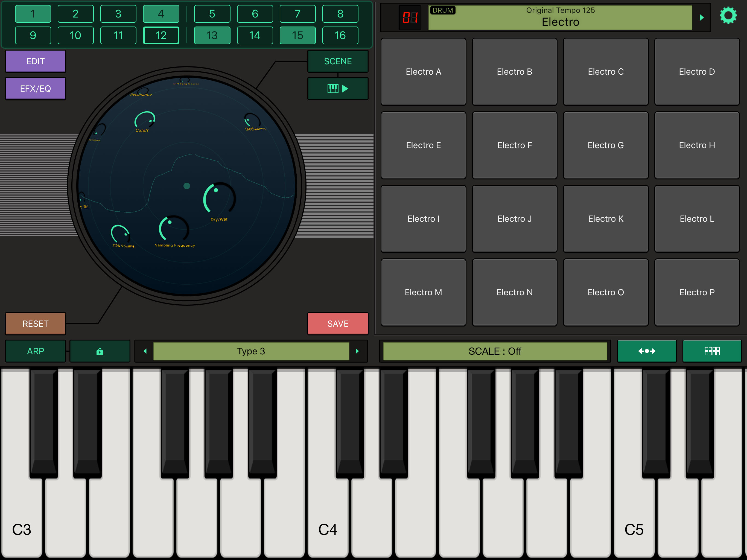
Task: Open the SCALE : Off selector
Action: pyautogui.click(x=495, y=351)
